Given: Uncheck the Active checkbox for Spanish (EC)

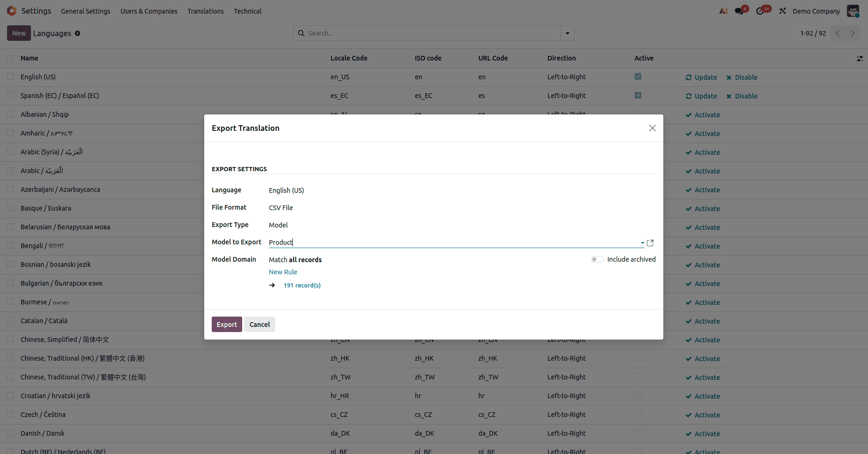Looking at the screenshot, I should [x=637, y=95].
